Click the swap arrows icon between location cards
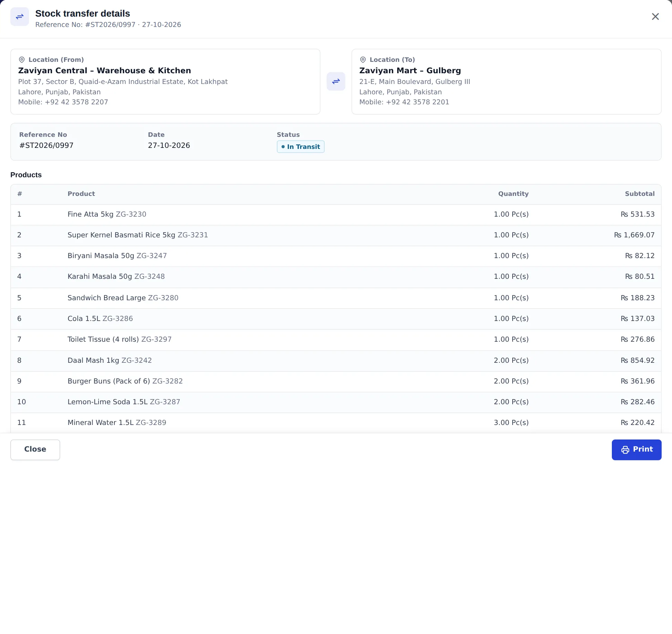The width and height of the screenshot is (672, 634). point(336,82)
